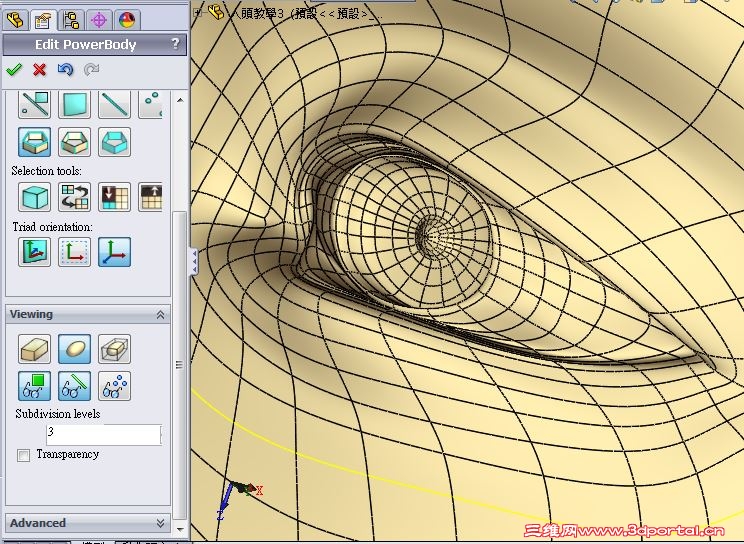The width and height of the screenshot is (744, 544).
Task: Show the cage and smooth combined view
Action: click(x=114, y=349)
